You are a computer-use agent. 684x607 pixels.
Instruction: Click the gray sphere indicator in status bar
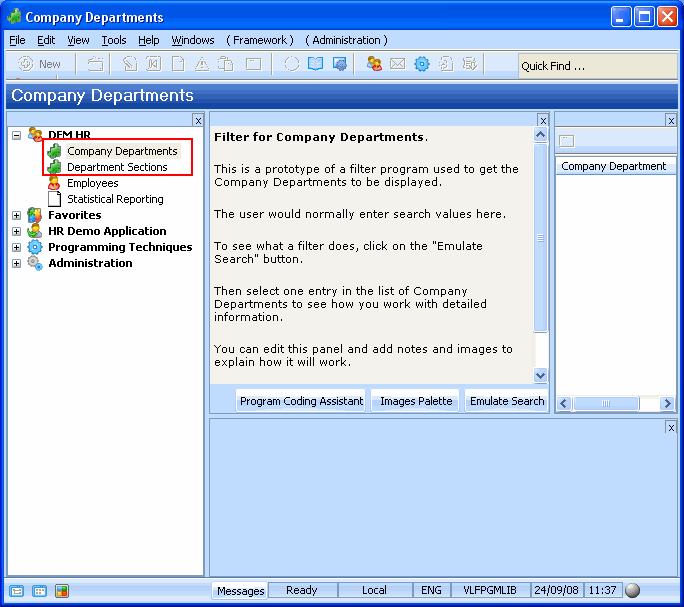click(x=633, y=590)
